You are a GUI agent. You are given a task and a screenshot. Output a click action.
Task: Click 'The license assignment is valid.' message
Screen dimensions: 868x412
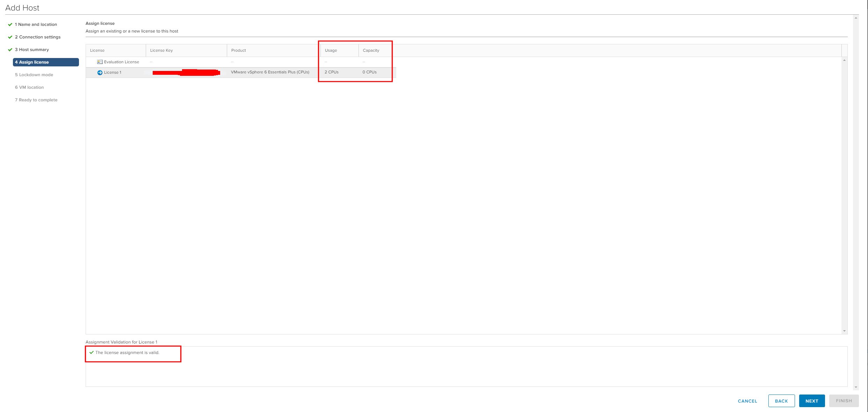pos(127,352)
